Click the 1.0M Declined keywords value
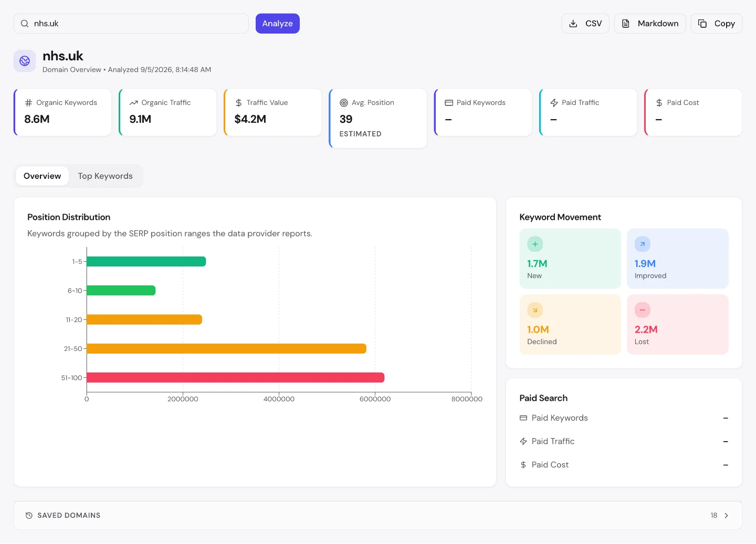The image size is (756, 544). click(538, 330)
